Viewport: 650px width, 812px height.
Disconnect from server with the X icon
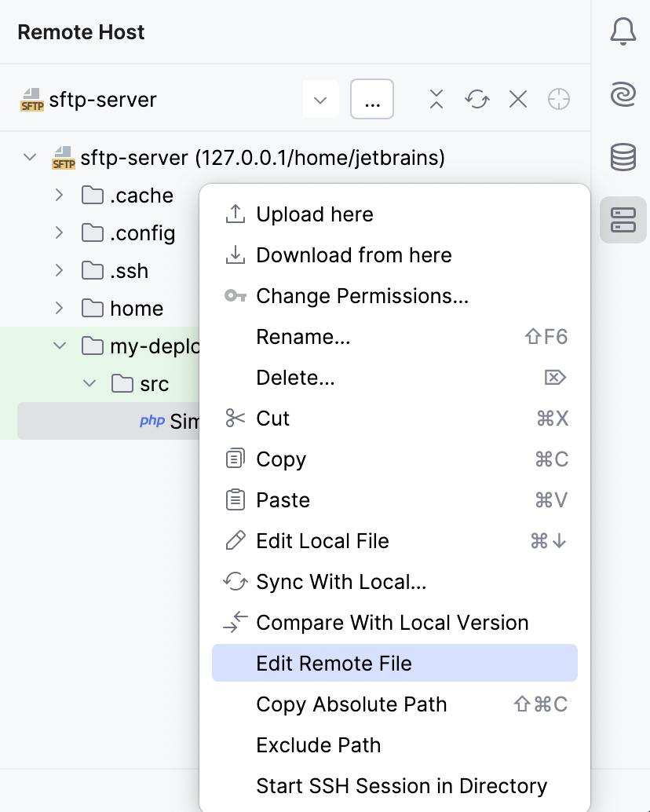517,100
